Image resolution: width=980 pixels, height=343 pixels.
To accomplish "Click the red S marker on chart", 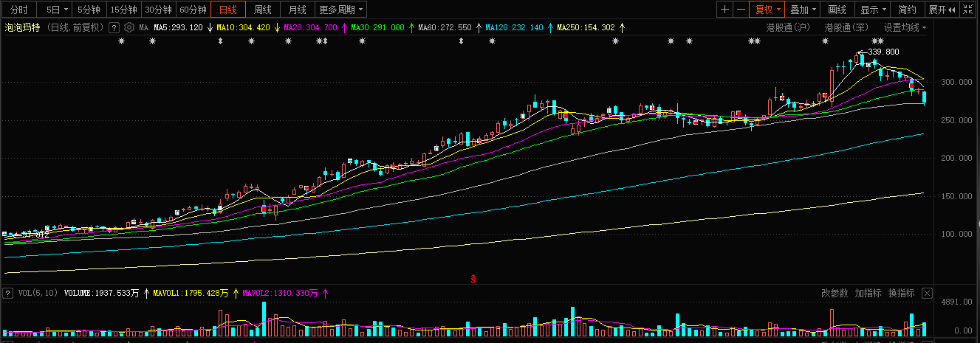I will 473,278.
